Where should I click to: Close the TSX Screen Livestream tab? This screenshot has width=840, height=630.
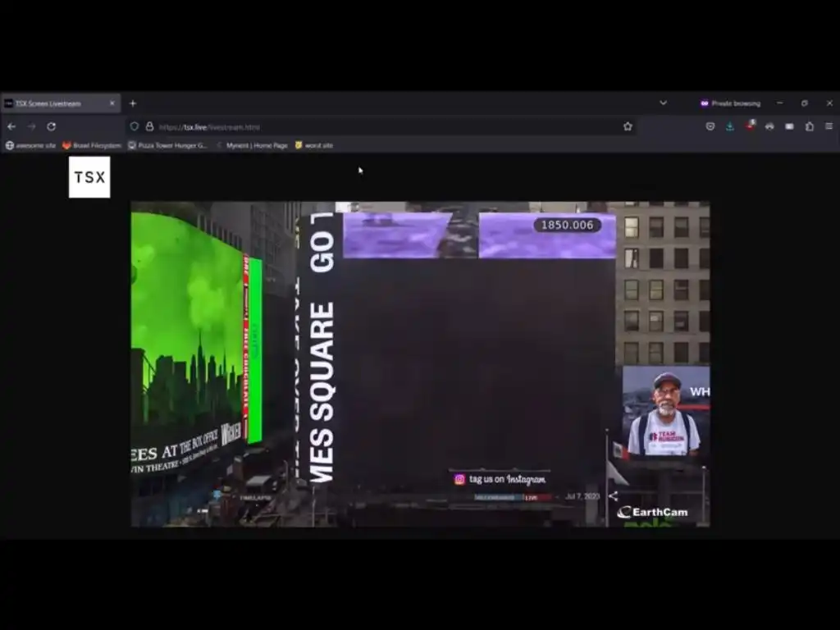(x=112, y=103)
